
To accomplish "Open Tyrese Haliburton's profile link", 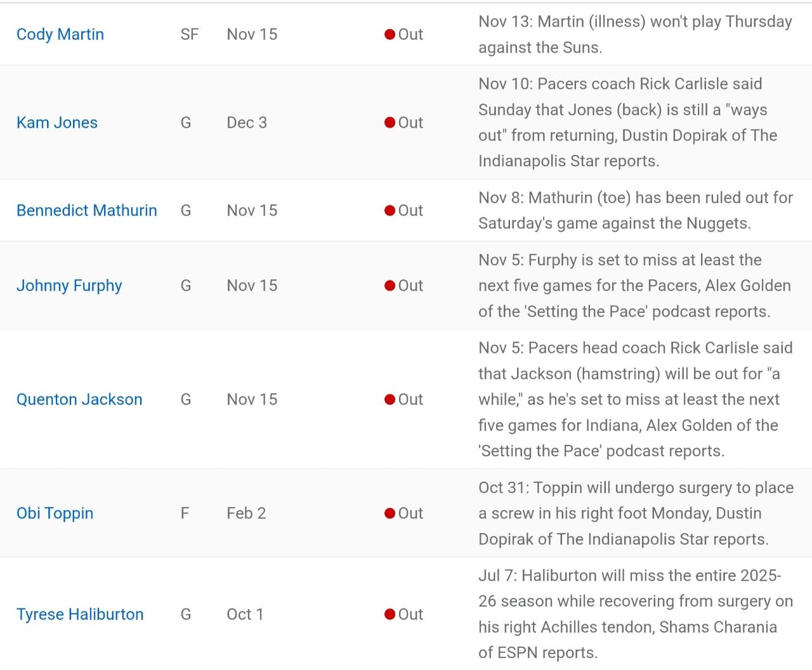I will pyautogui.click(x=80, y=614).
